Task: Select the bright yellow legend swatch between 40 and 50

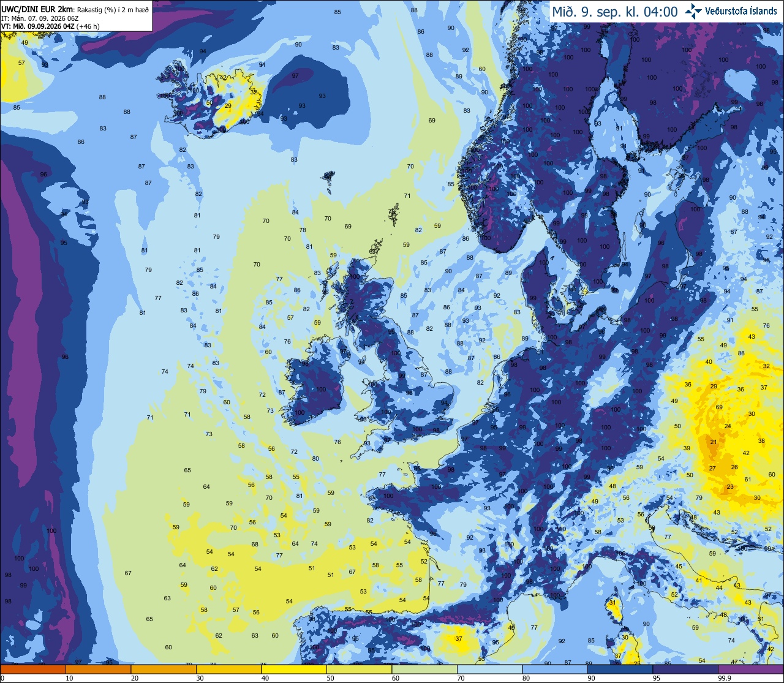Action: point(294,670)
